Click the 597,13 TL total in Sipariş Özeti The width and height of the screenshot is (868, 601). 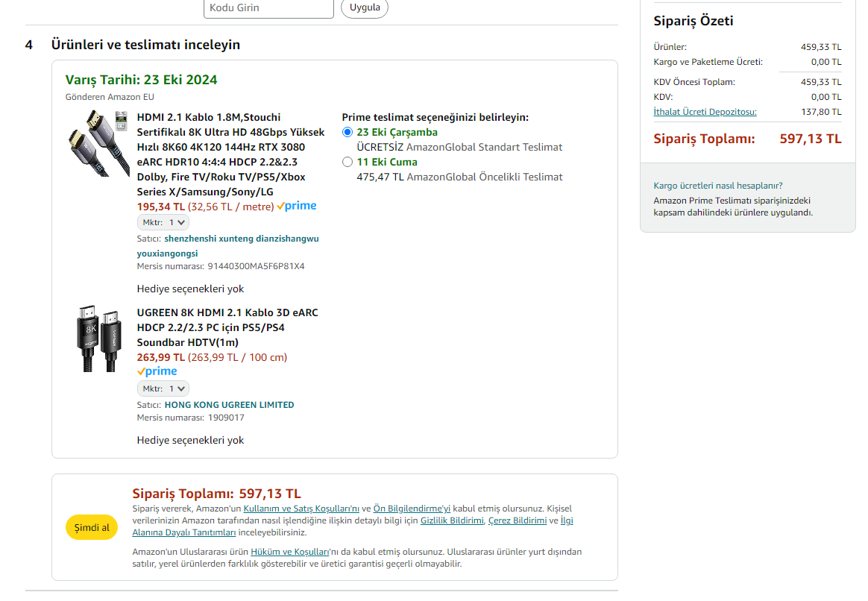(x=811, y=139)
